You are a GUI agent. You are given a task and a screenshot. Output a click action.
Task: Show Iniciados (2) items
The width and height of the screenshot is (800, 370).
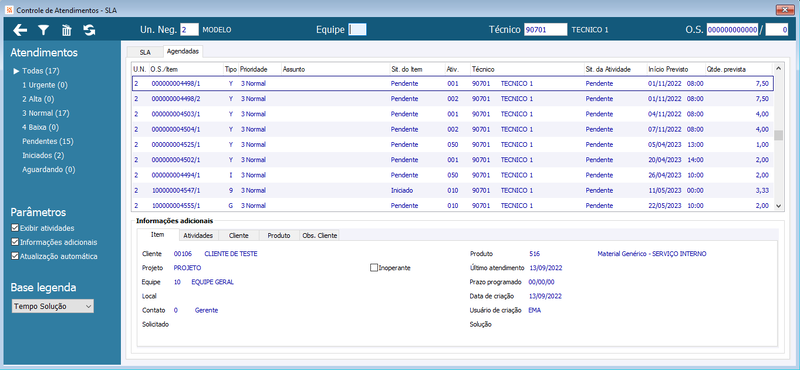tap(43, 155)
